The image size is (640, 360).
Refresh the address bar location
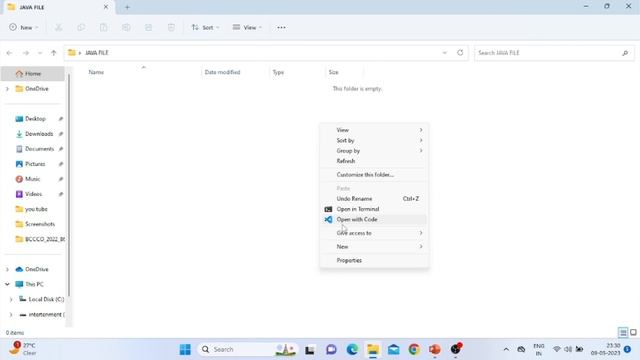[x=460, y=53]
